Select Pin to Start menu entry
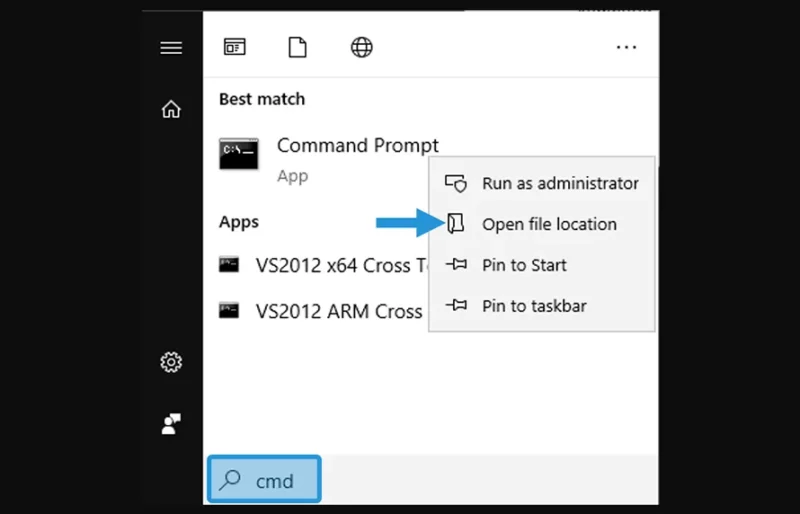800x514 pixels. pos(542,265)
